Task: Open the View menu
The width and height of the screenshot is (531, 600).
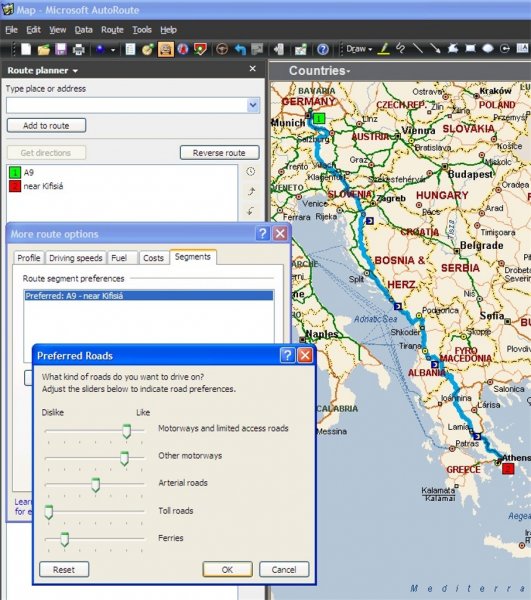Action: [x=57, y=30]
